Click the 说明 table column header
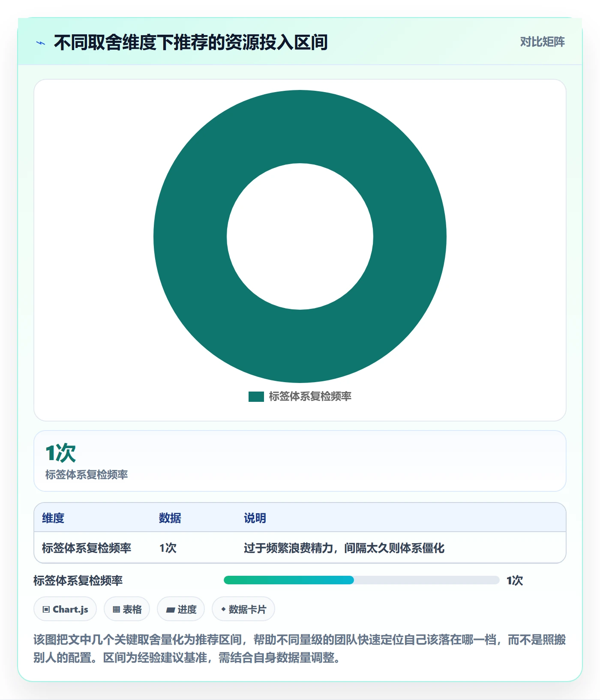 pos(255,518)
